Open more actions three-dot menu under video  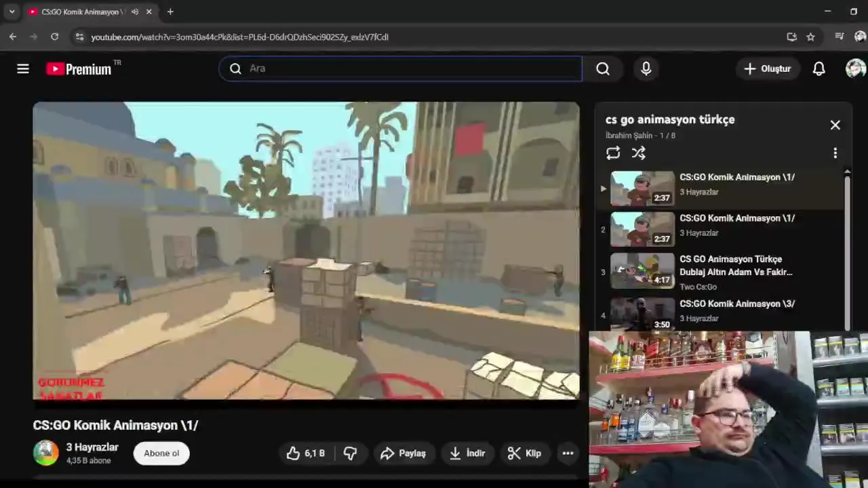(568, 453)
